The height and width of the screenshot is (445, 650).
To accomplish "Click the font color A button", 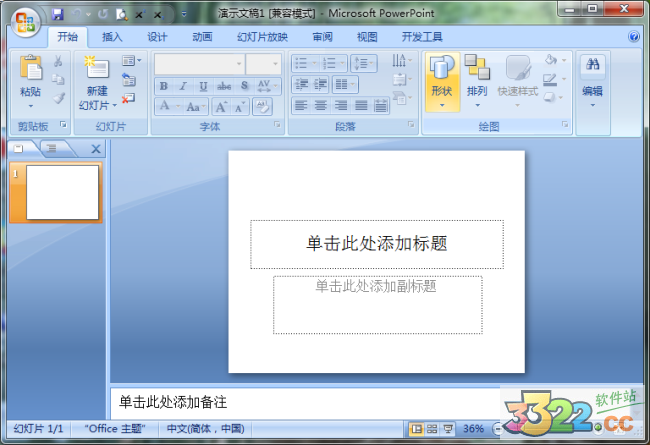I will 165,106.
